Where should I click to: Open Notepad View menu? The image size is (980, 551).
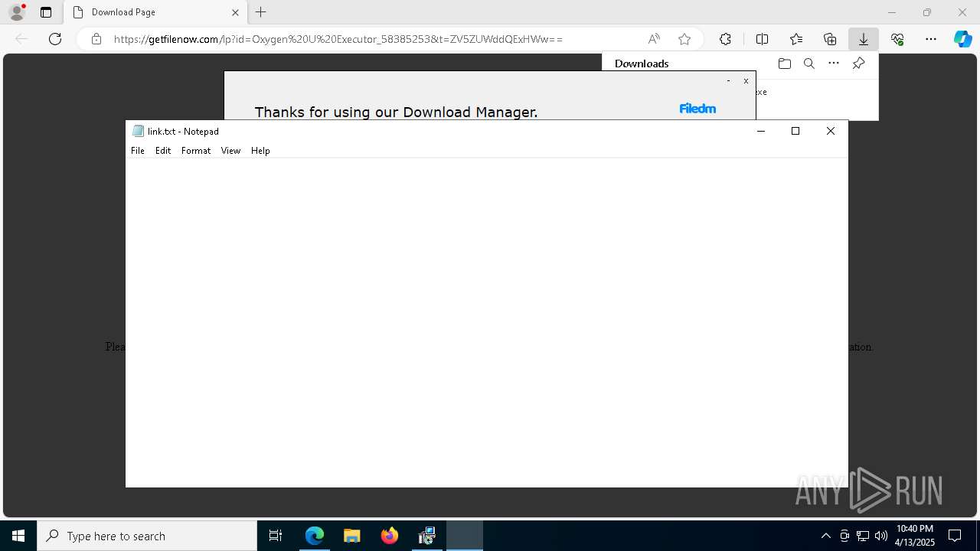point(230,151)
